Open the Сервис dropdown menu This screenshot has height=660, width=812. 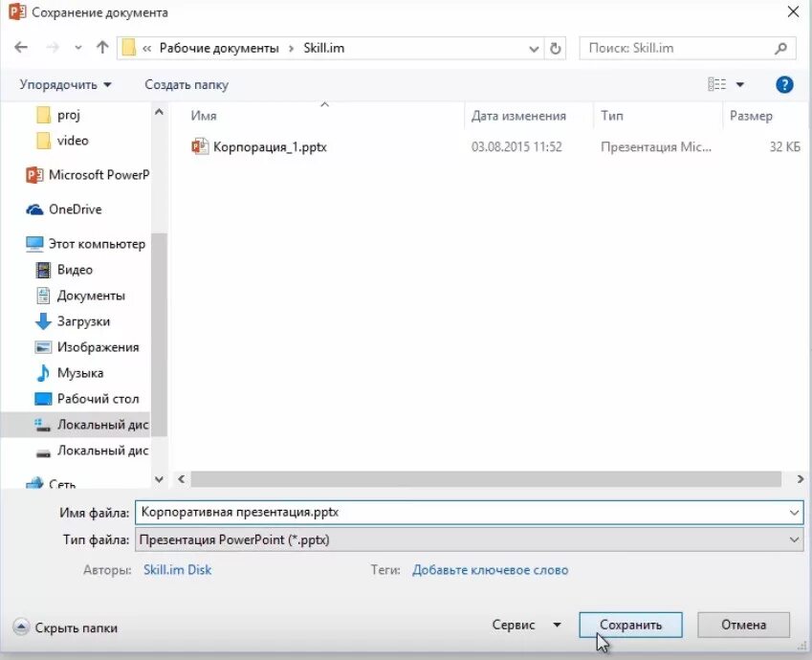click(x=526, y=625)
